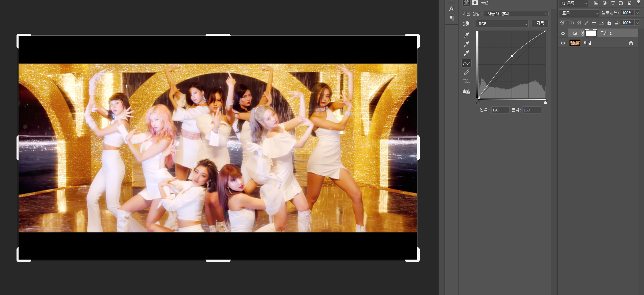Select the 곡선 1 layer name

pyautogui.click(x=606, y=33)
